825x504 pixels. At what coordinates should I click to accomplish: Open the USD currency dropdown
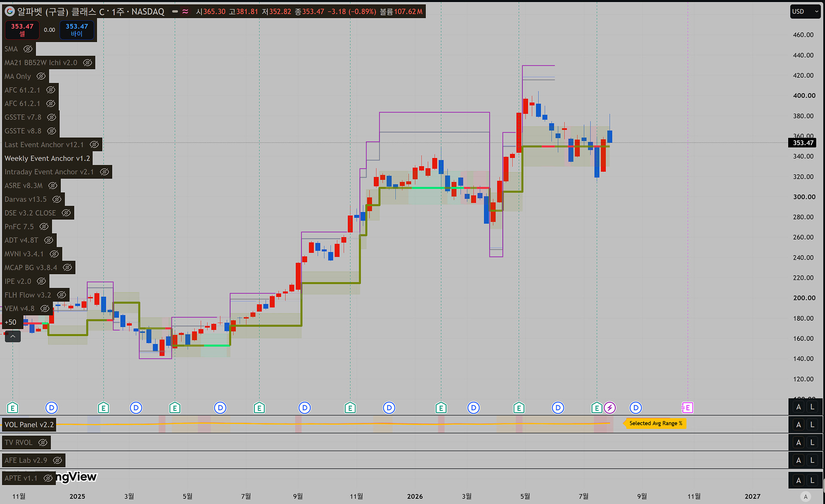click(x=805, y=12)
